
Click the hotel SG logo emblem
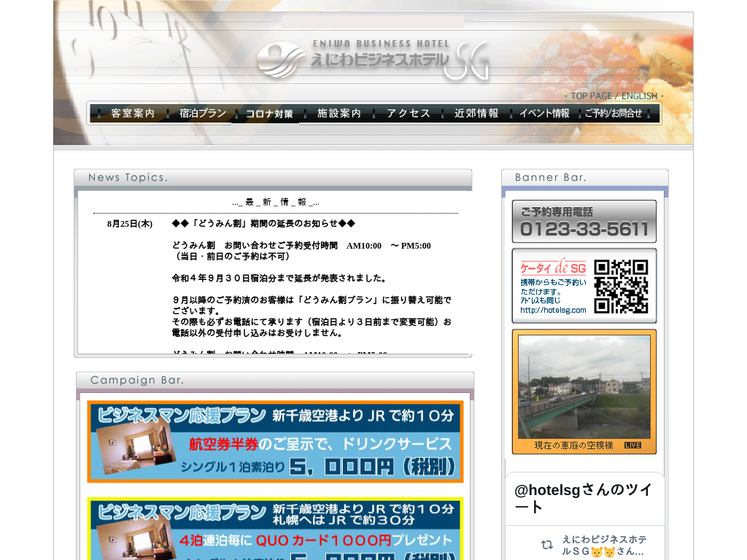(281, 60)
